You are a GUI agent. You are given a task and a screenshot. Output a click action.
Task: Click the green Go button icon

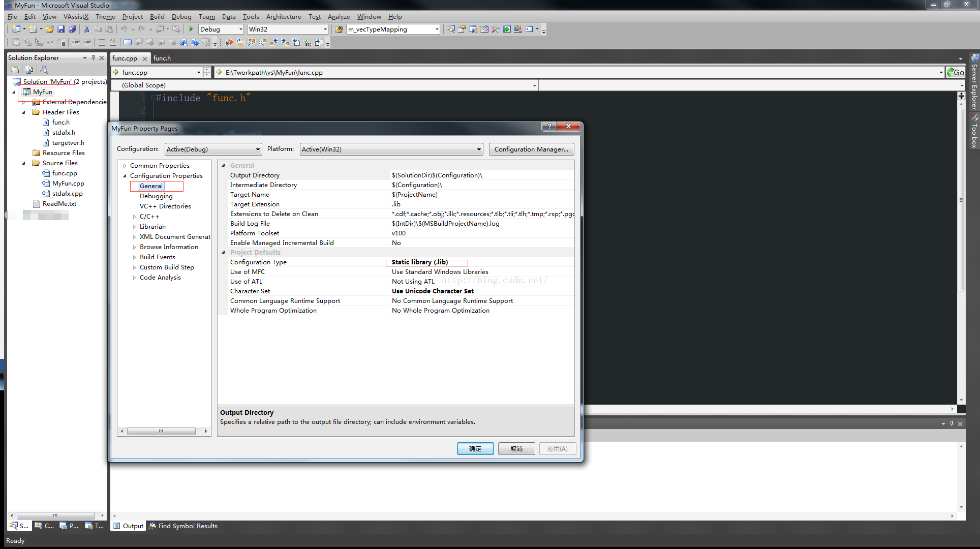pyautogui.click(x=955, y=72)
